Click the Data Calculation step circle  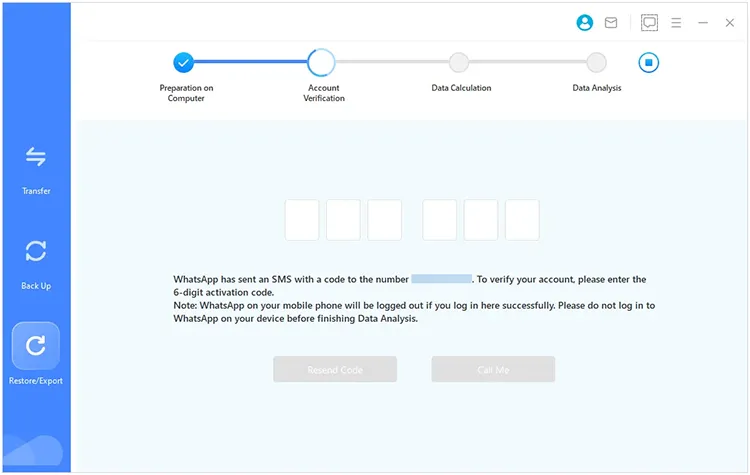(x=459, y=63)
